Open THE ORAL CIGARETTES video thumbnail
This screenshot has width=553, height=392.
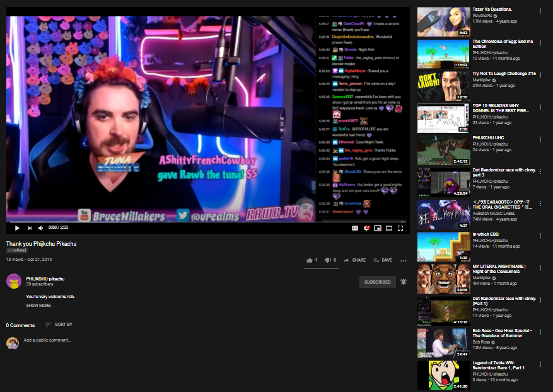[444, 215]
